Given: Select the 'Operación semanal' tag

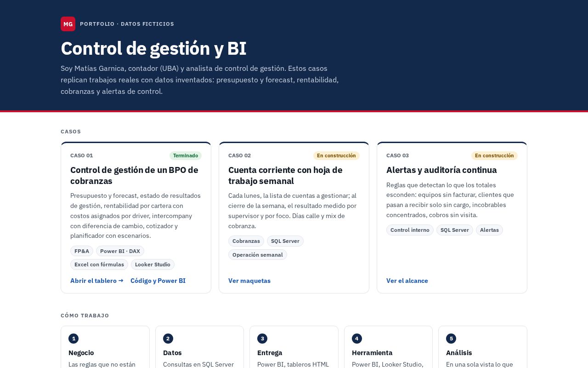Looking at the screenshot, I should tap(258, 255).
